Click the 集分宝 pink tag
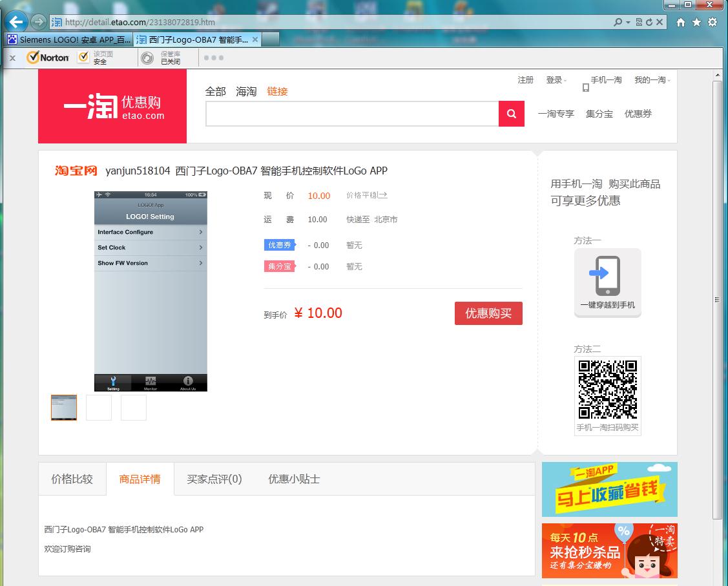The width and height of the screenshot is (728, 586). [x=280, y=266]
